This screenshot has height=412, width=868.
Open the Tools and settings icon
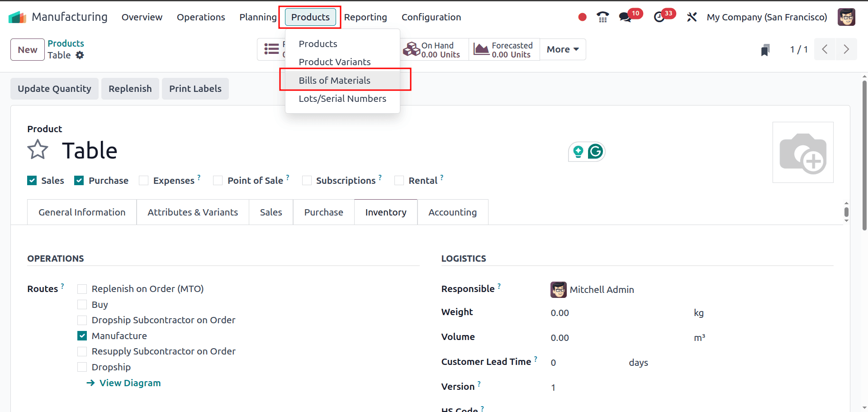[692, 17]
